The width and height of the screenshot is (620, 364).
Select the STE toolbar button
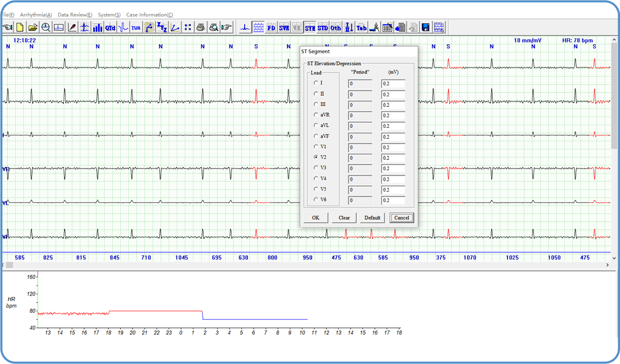pyautogui.click(x=310, y=27)
